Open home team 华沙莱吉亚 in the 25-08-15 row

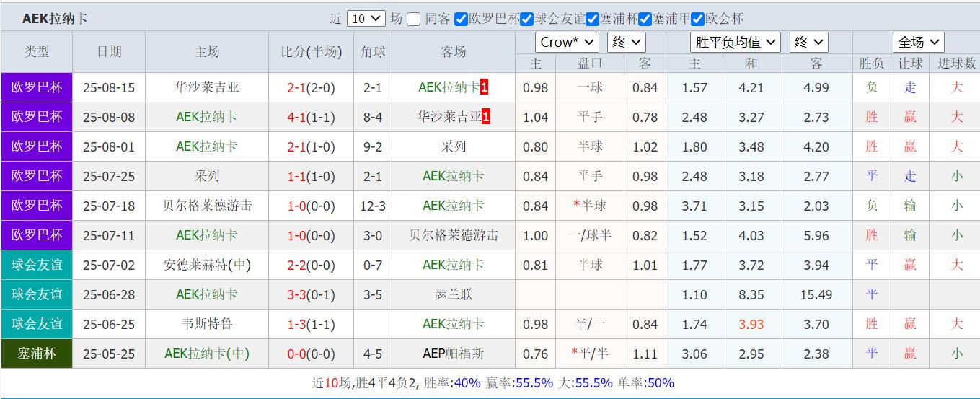pyautogui.click(x=207, y=88)
